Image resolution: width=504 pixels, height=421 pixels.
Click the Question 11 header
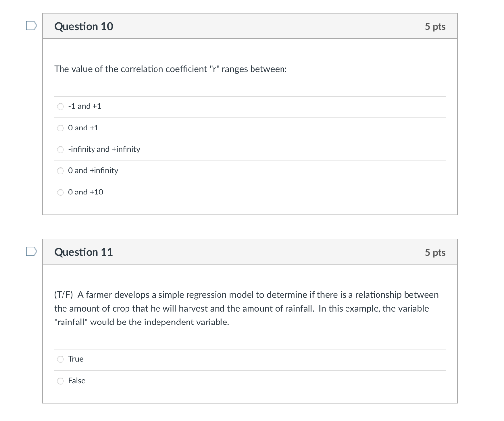[x=83, y=252]
